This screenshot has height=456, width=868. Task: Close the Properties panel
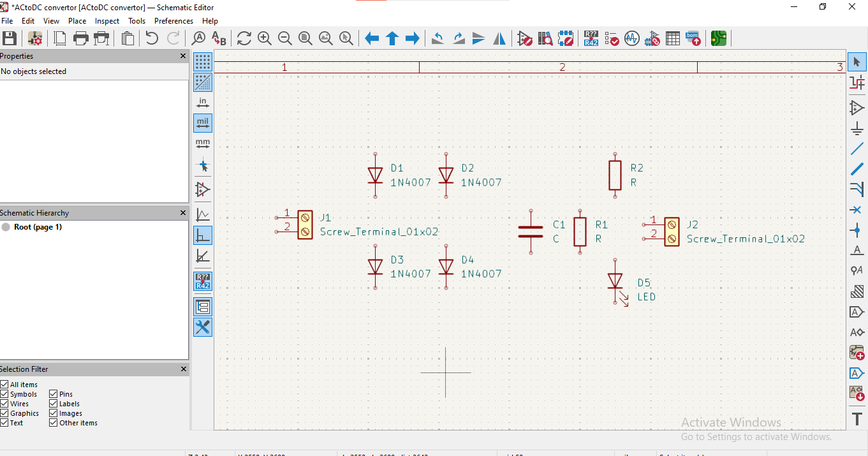click(x=183, y=56)
